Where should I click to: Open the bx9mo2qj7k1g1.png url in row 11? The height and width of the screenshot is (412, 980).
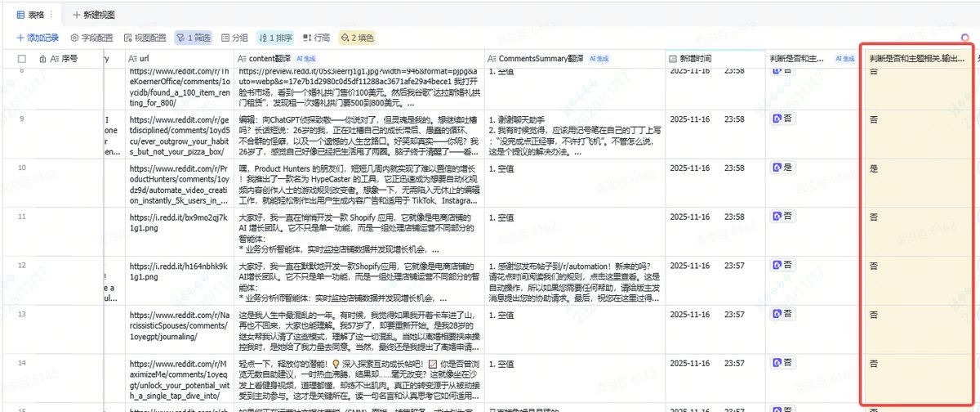coord(177,222)
